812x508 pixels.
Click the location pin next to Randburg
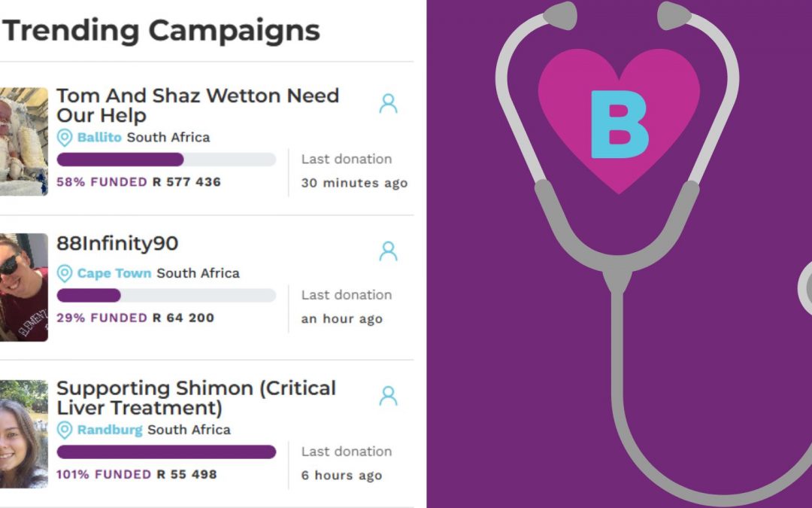point(65,430)
